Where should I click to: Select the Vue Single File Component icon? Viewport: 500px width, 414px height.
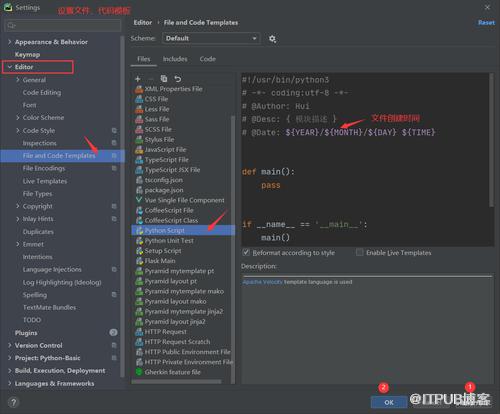pyautogui.click(x=139, y=200)
